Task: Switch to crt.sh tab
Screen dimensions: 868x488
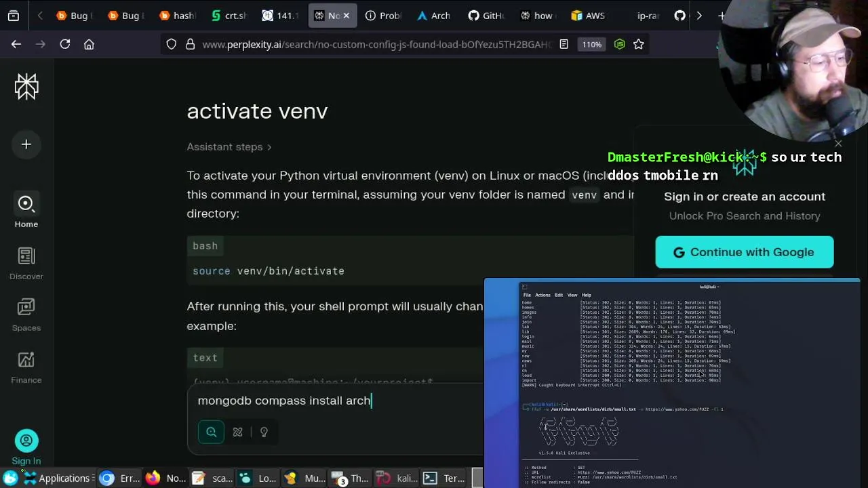Action: tap(229, 16)
